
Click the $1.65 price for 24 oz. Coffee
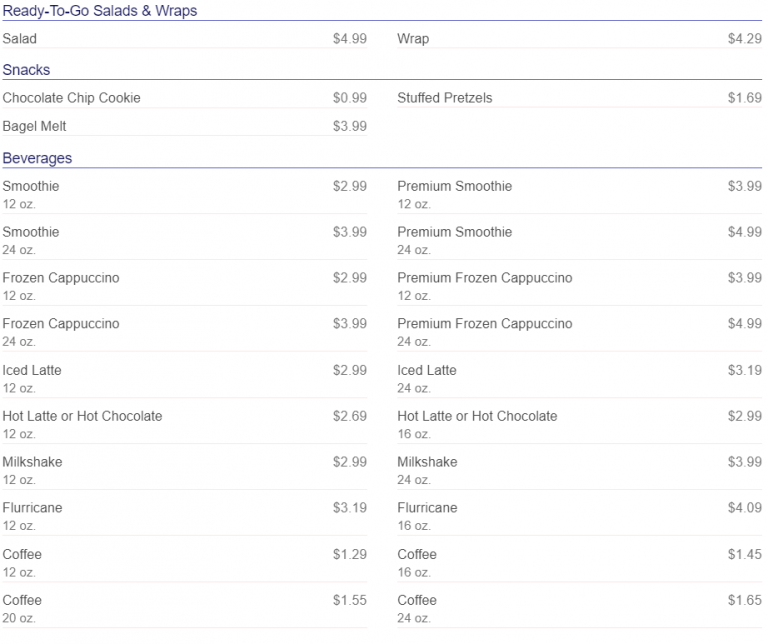click(x=744, y=600)
